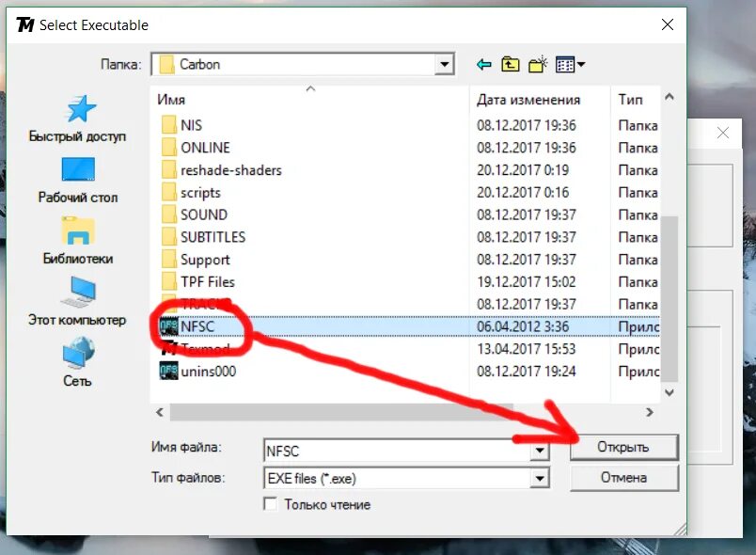Close the window behind the dialog
The width and height of the screenshot is (756, 555).
pyautogui.click(x=723, y=133)
